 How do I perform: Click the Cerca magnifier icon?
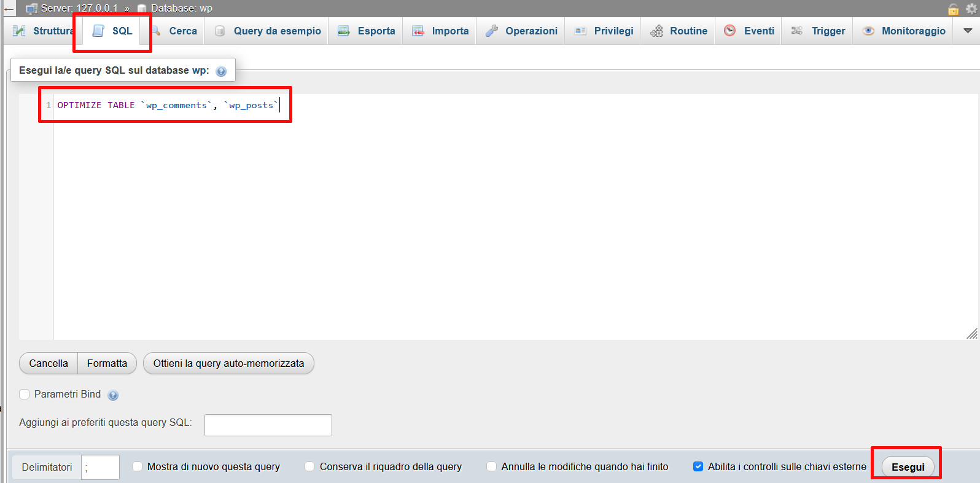point(156,31)
